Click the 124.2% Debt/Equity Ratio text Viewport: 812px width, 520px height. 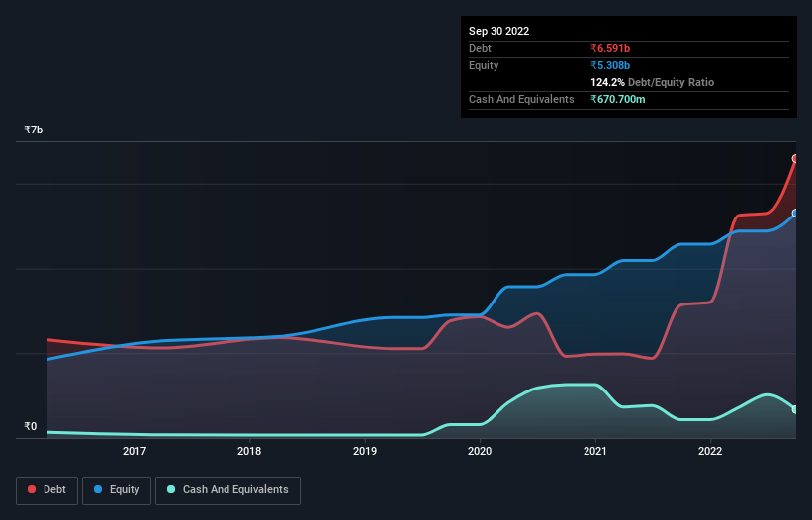pos(652,82)
